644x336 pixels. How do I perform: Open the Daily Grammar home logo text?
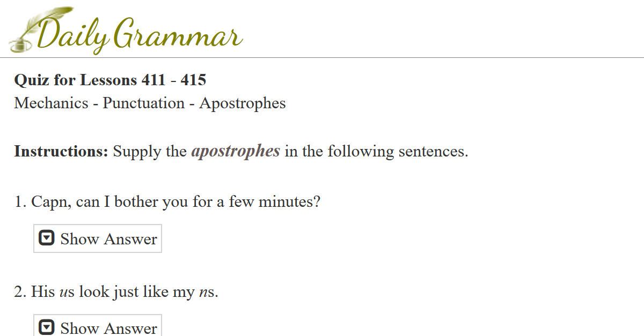click(140, 33)
